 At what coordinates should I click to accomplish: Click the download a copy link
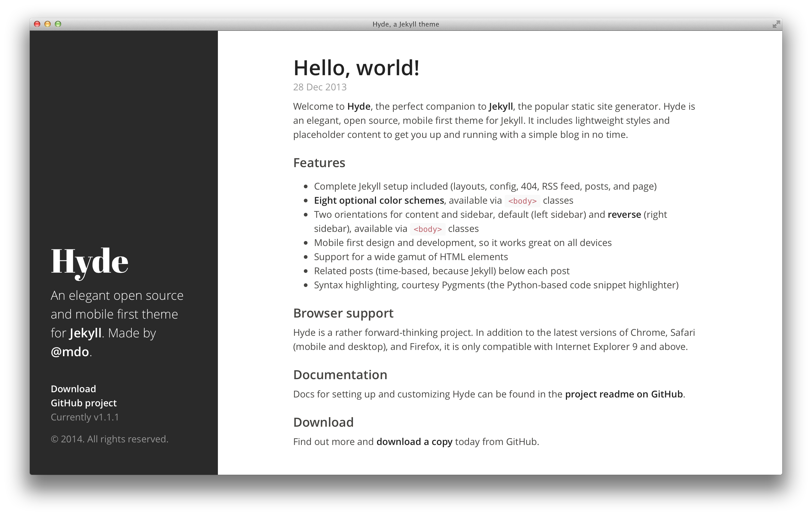point(414,442)
